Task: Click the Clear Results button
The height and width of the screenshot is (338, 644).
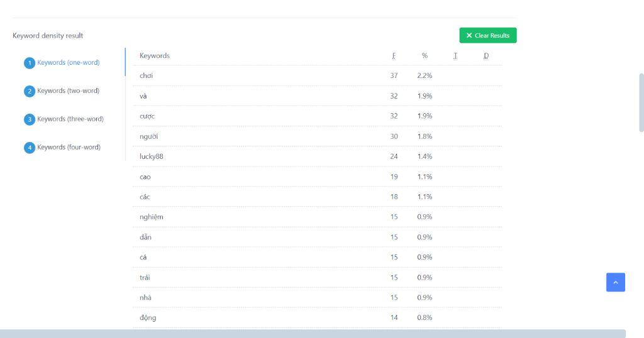Action: [x=487, y=36]
